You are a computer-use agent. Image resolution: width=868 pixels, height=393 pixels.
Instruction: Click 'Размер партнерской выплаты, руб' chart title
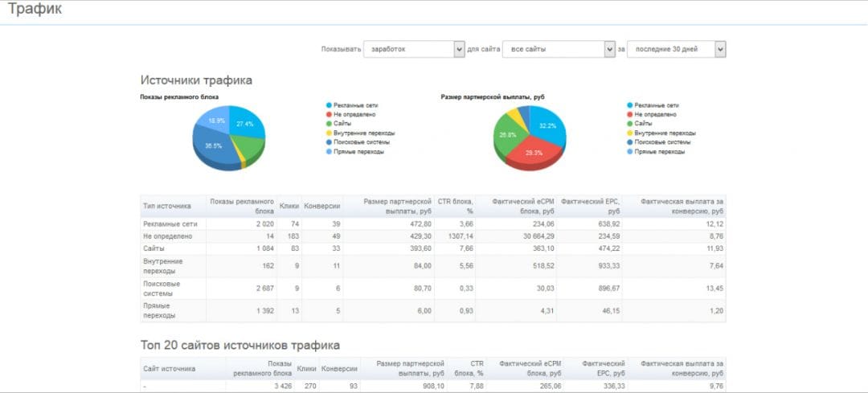coord(493,97)
